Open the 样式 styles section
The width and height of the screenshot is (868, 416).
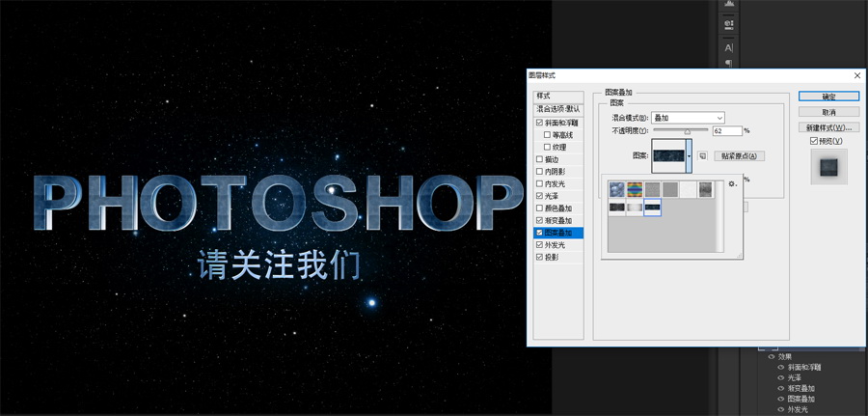558,97
